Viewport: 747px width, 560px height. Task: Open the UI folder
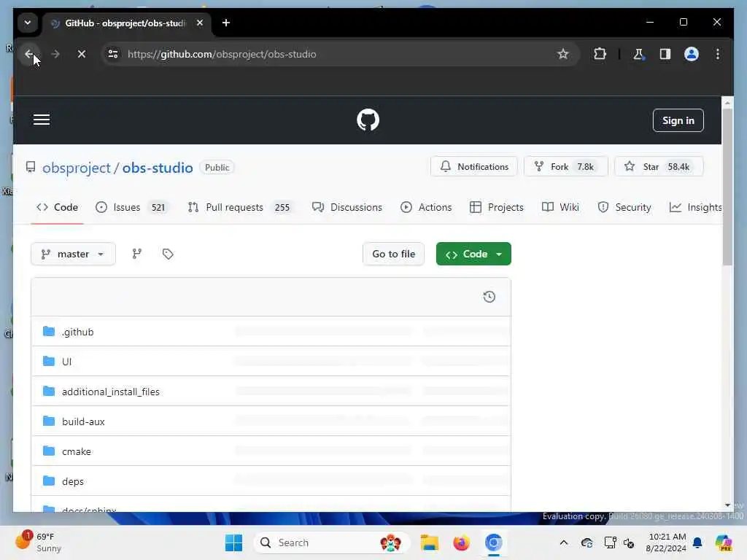coord(66,362)
